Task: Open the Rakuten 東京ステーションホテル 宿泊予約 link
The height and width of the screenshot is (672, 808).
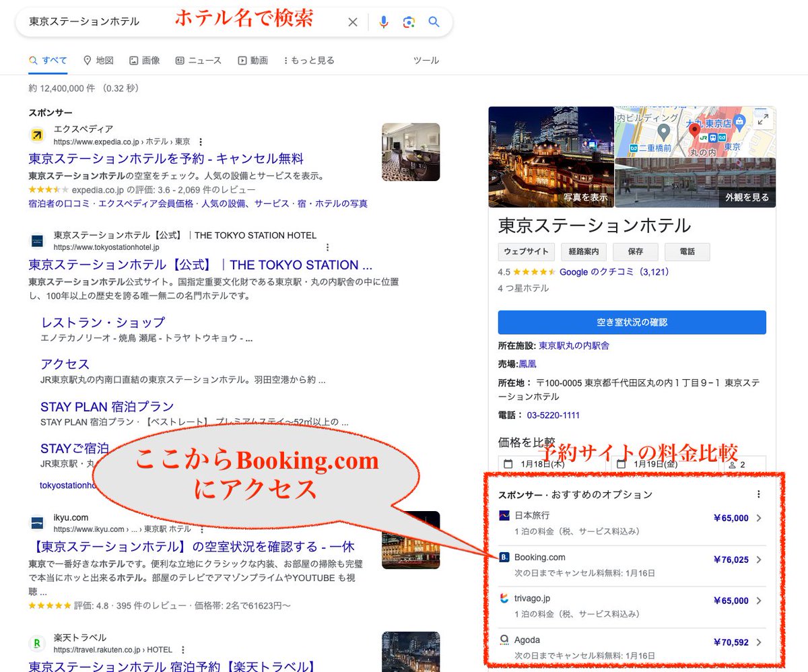Action: coord(172,666)
